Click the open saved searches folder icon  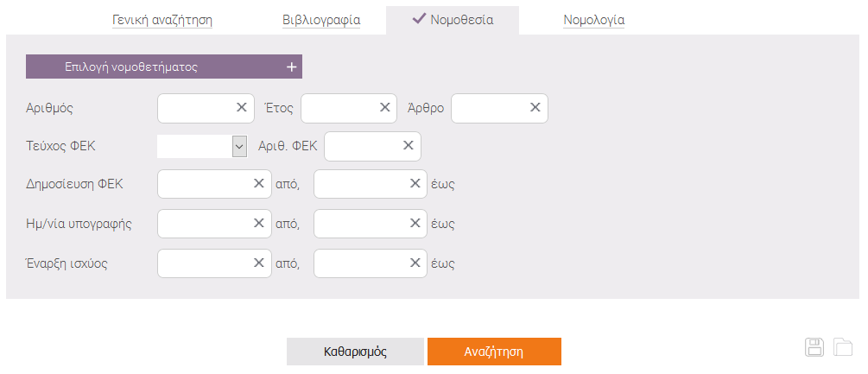tap(843, 347)
